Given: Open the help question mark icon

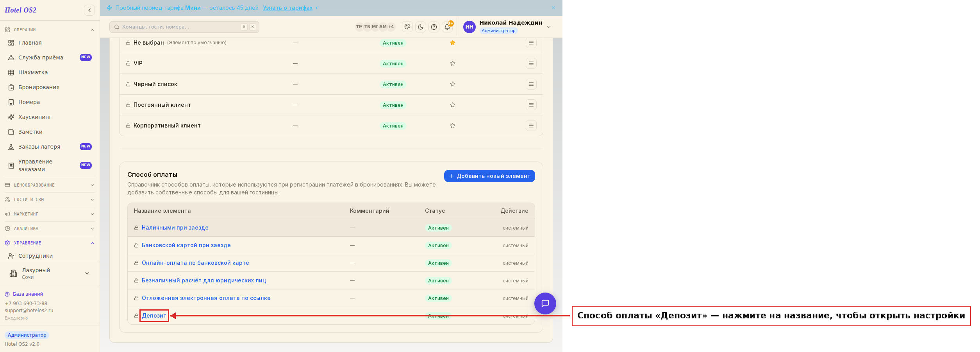Looking at the screenshot, I should pos(434,27).
